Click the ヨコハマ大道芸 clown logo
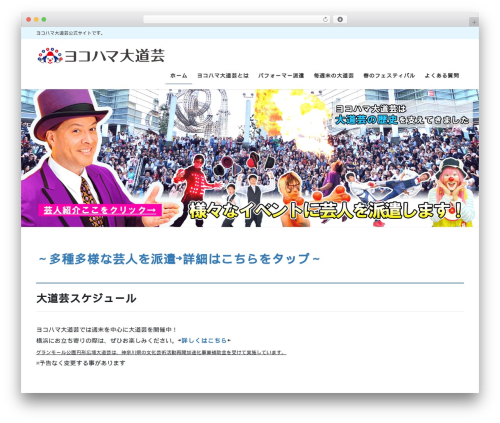The height and width of the screenshot is (423, 500). pos(50,56)
